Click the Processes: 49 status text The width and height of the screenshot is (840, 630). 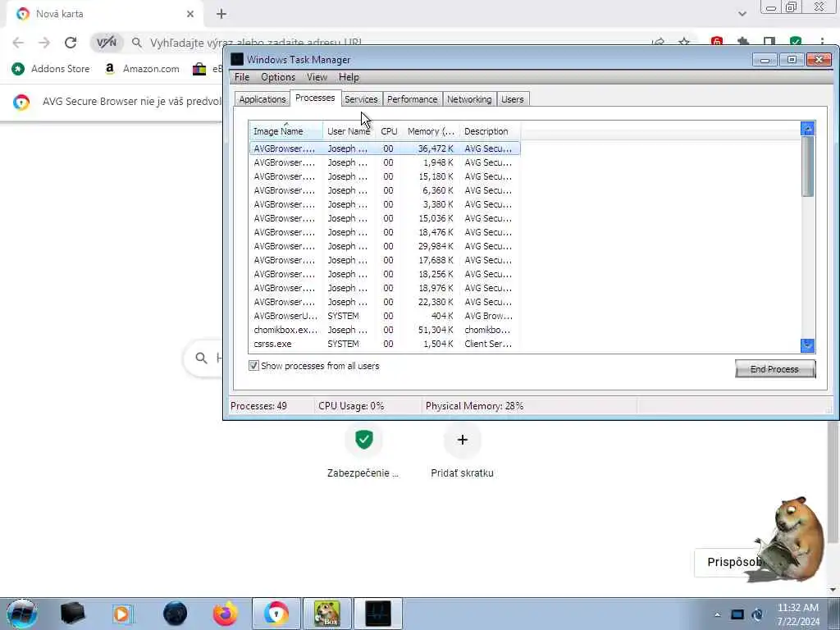258,406
